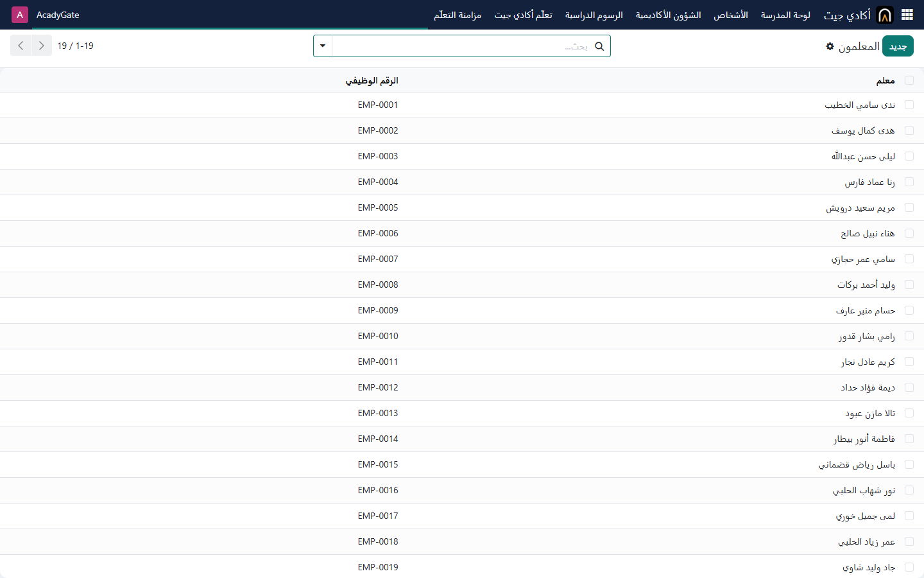Open the الرسوم الدراسية menu
Image resolution: width=924 pixels, height=578 pixels.
coord(594,15)
